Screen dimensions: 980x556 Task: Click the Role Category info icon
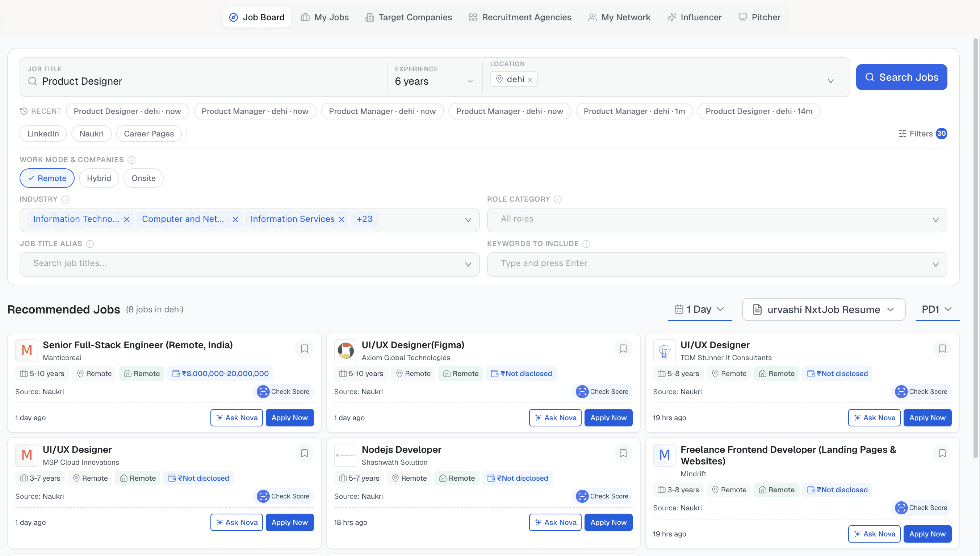[x=558, y=199]
